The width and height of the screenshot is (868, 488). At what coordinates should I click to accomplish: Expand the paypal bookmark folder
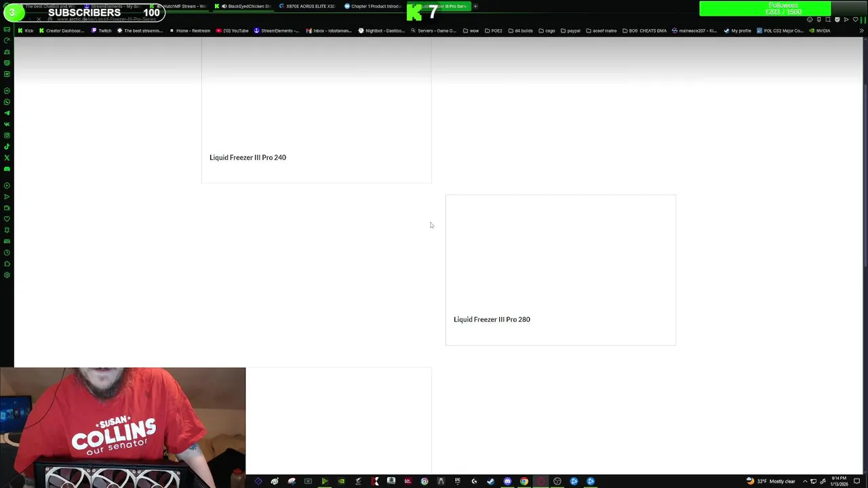tap(570, 30)
